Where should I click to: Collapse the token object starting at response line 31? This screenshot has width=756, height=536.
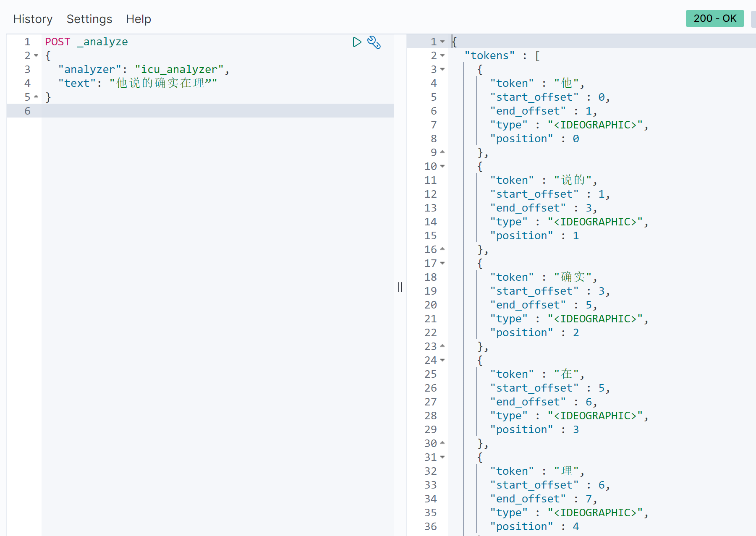442,457
